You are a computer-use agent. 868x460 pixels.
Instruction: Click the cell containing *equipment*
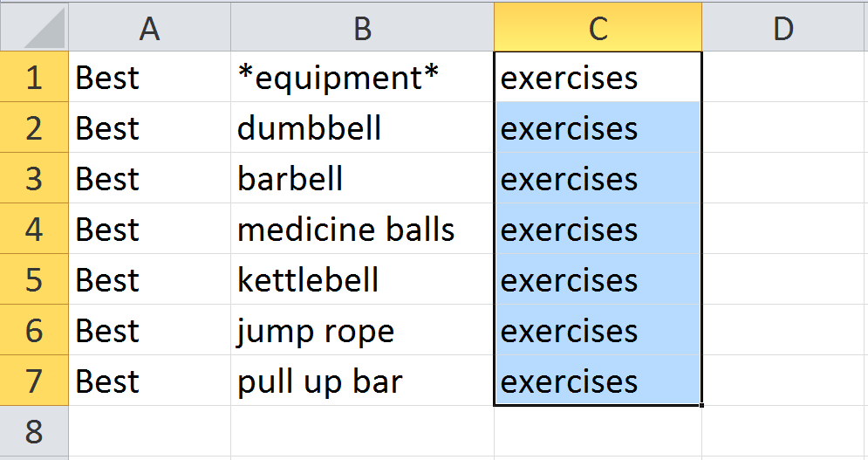[362, 78]
